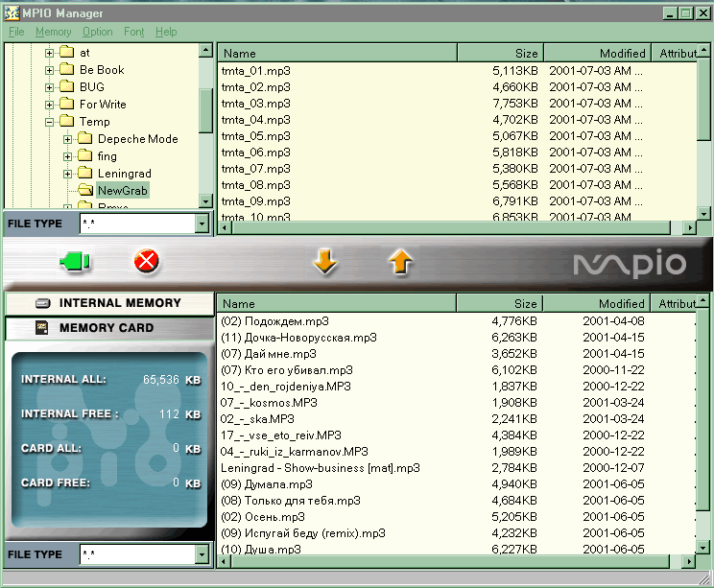Click the folder tree vertical scrollbar thumb
Screen dimensions: 714x588
[x=205, y=110]
